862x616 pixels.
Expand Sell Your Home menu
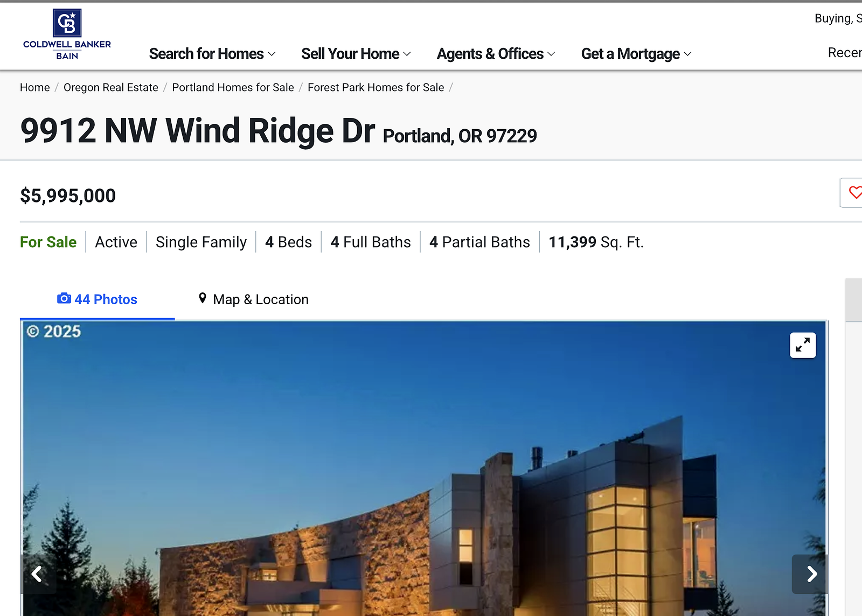(x=356, y=54)
